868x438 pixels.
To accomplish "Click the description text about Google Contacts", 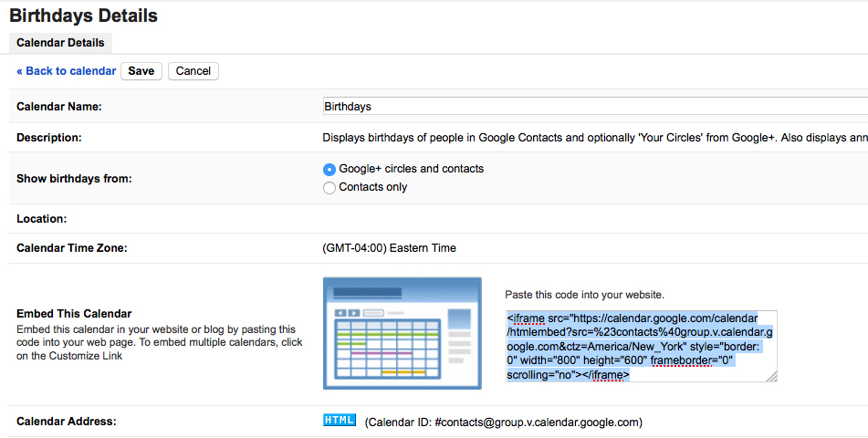I will click(595, 137).
